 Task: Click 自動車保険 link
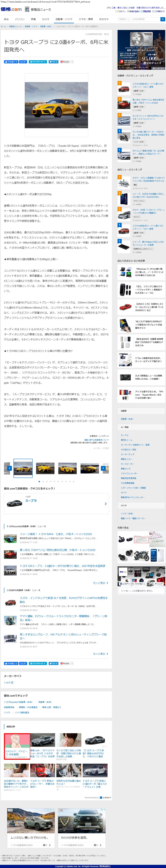coord(9,707)
